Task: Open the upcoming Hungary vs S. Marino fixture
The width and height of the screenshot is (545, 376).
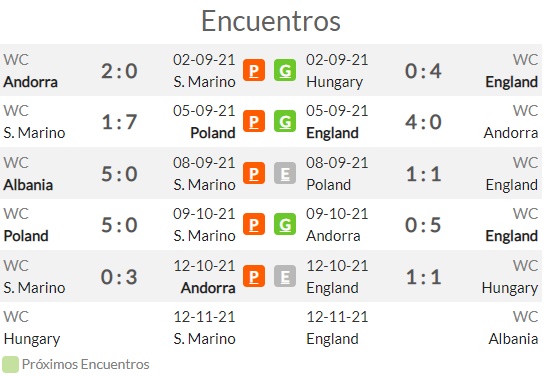Action: click(119, 328)
